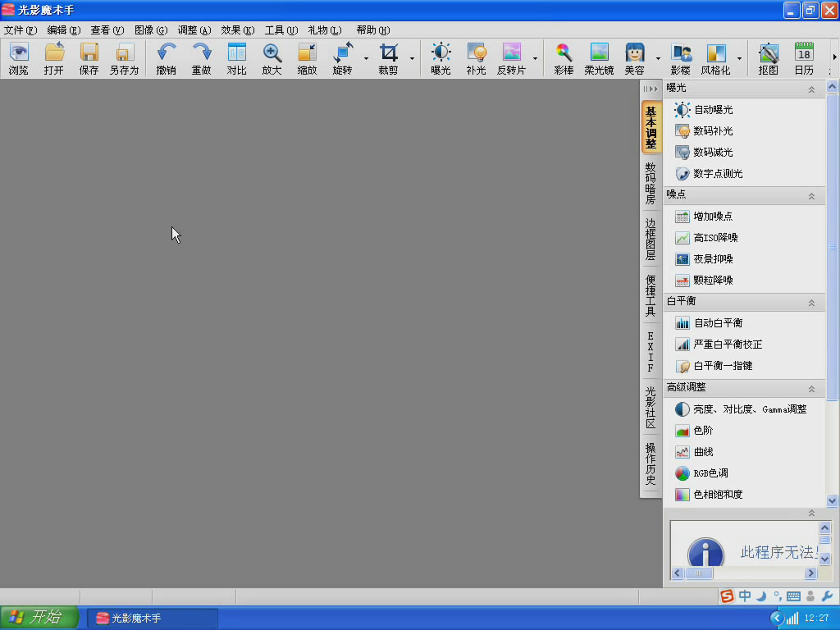Open the 编辑 menu
This screenshot has height=630, width=840.
click(x=64, y=30)
